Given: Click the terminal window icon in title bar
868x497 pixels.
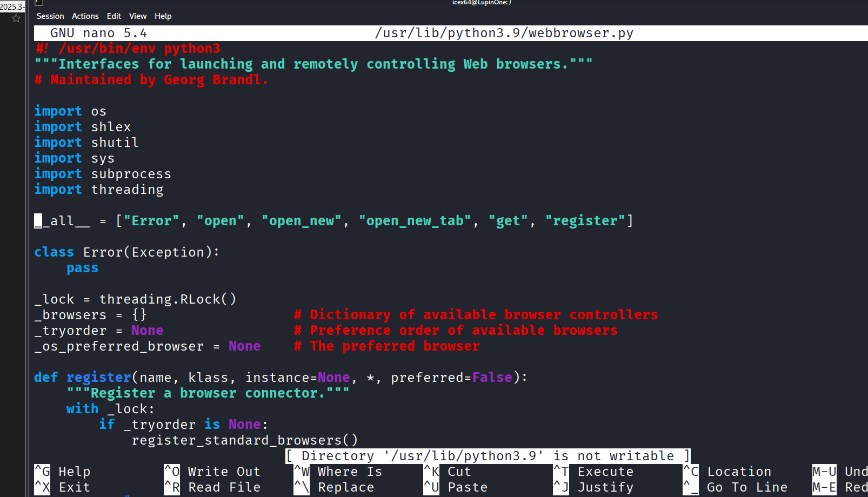Looking at the screenshot, I should pyautogui.click(x=39, y=3).
